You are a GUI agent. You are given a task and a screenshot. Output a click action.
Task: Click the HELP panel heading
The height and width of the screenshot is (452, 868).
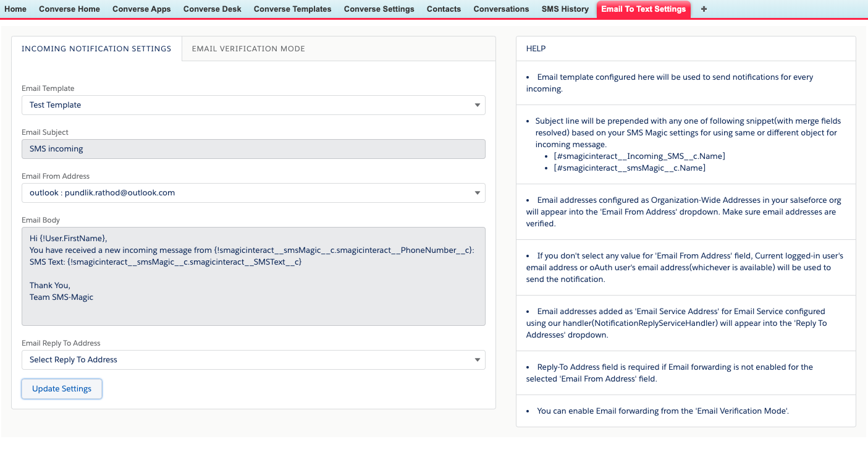pos(536,48)
